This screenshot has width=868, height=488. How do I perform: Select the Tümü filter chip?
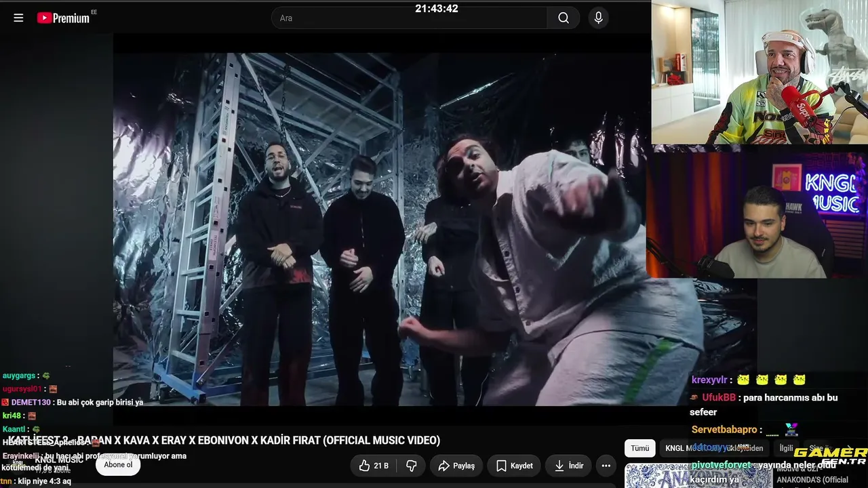(639, 448)
